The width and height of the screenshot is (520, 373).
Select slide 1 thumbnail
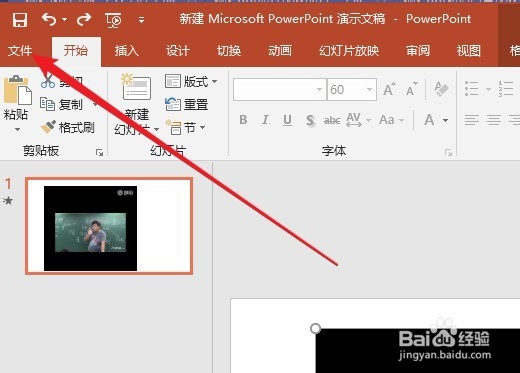[x=109, y=226]
